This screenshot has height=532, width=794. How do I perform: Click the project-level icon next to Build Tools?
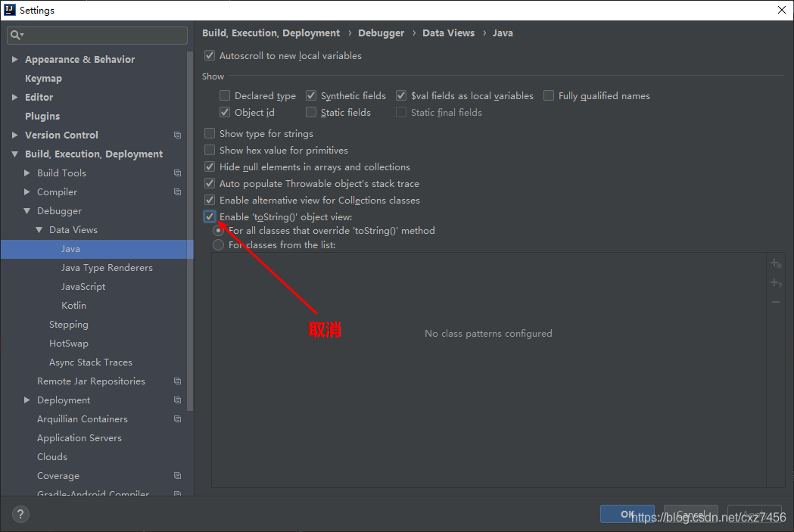177,173
